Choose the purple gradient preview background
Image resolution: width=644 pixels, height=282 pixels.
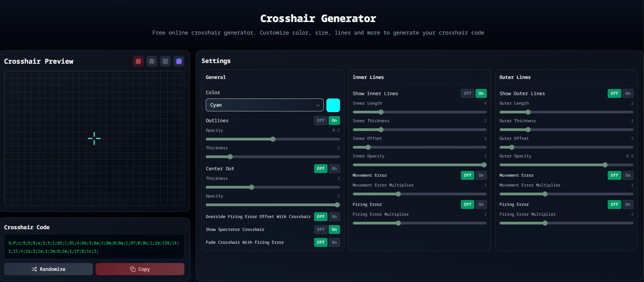pyautogui.click(x=179, y=61)
